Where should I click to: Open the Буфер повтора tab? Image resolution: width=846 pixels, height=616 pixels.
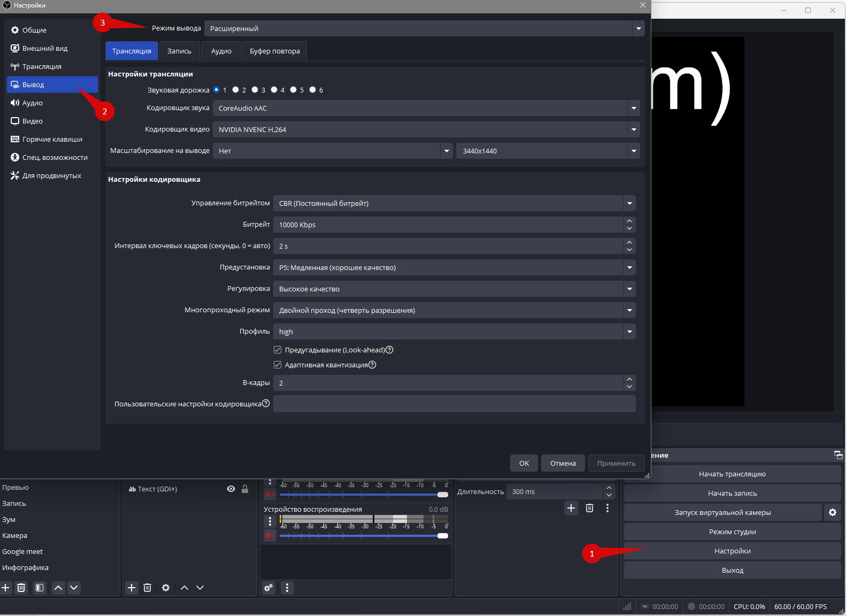(x=275, y=51)
